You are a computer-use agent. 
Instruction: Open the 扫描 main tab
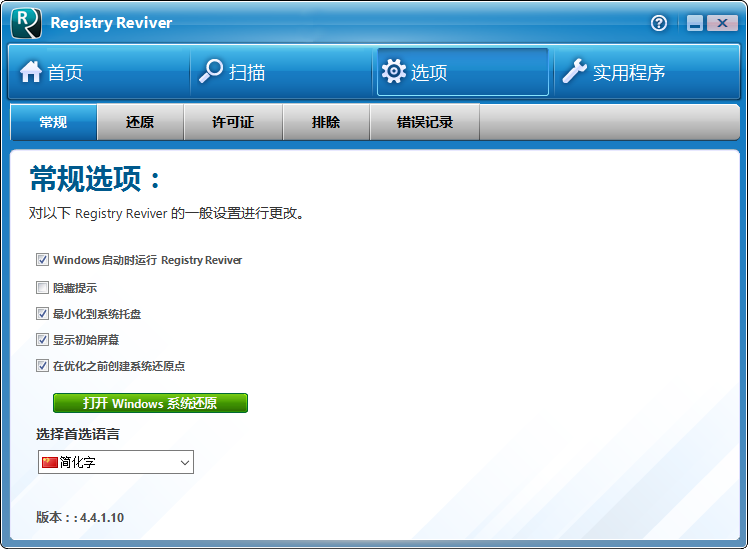coord(281,72)
